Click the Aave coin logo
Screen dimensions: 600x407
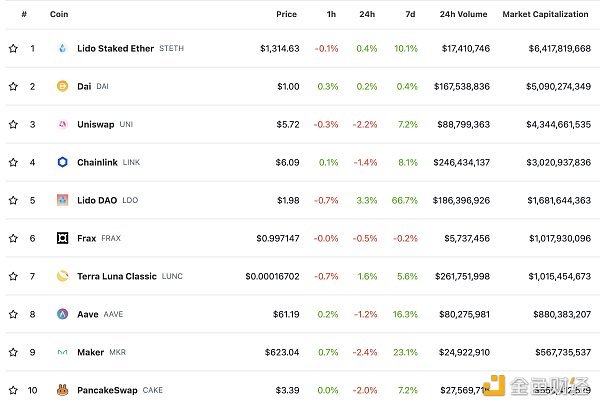[61, 314]
